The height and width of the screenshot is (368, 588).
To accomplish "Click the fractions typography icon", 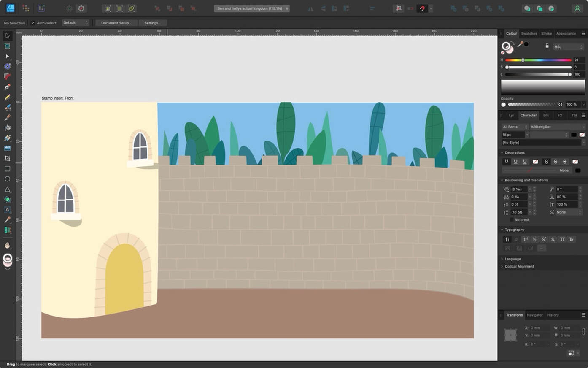I will (x=534, y=239).
